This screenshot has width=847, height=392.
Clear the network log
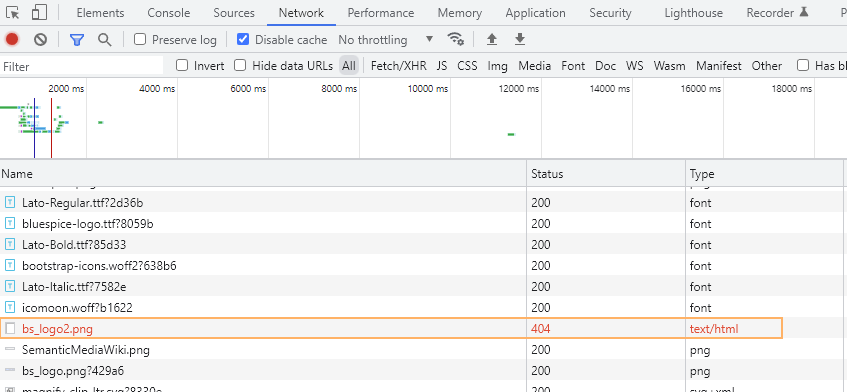click(41, 39)
